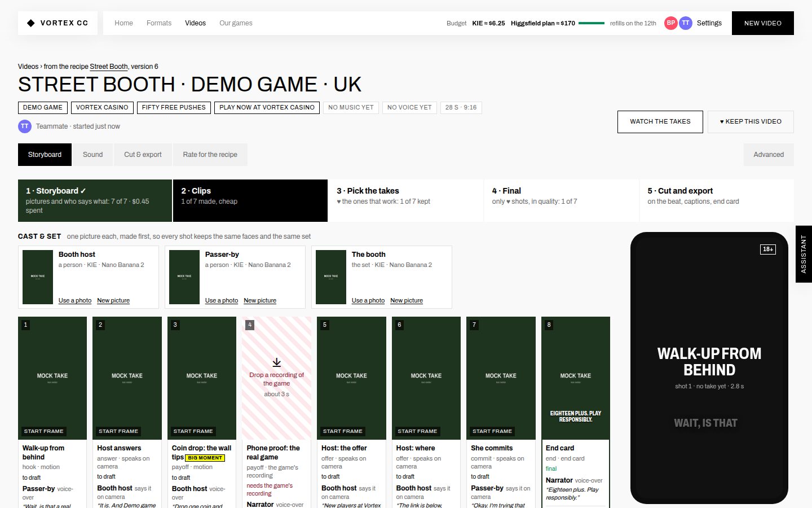Follow the Street Booth recipe breadcrumb link
Image resolution: width=812 pixels, height=508 pixels.
pyautogui.click(x=109, y=67)
